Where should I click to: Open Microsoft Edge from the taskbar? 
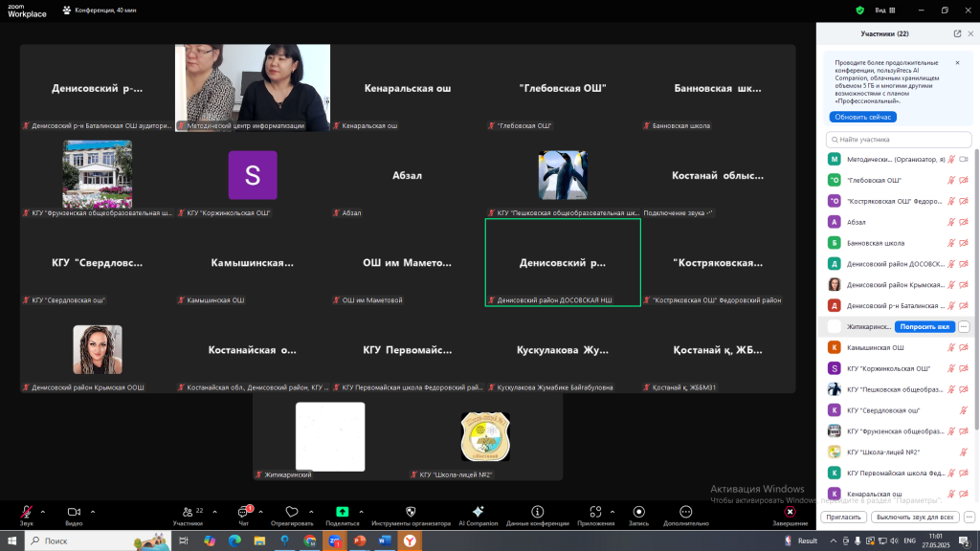(234, 540)
